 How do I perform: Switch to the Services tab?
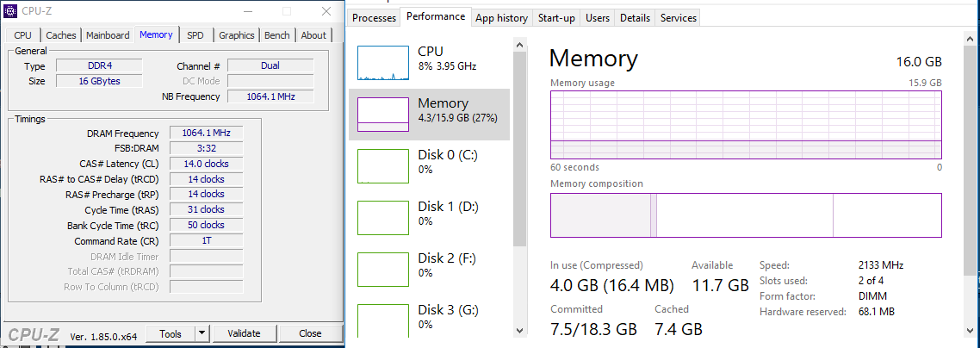[x=679, y=18]
